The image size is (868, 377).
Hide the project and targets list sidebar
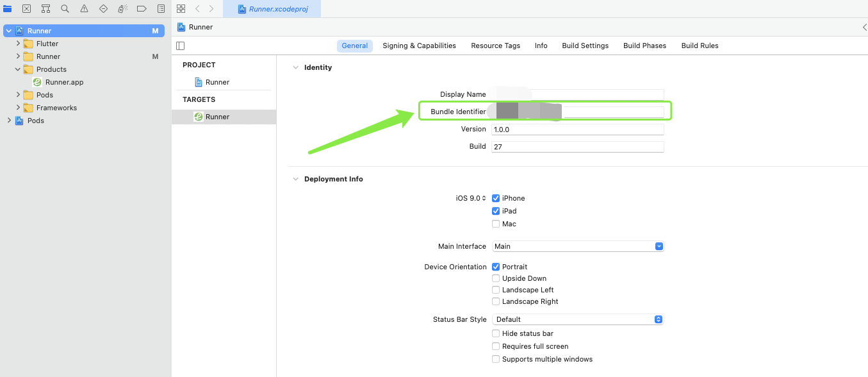(x=181, y=46)
